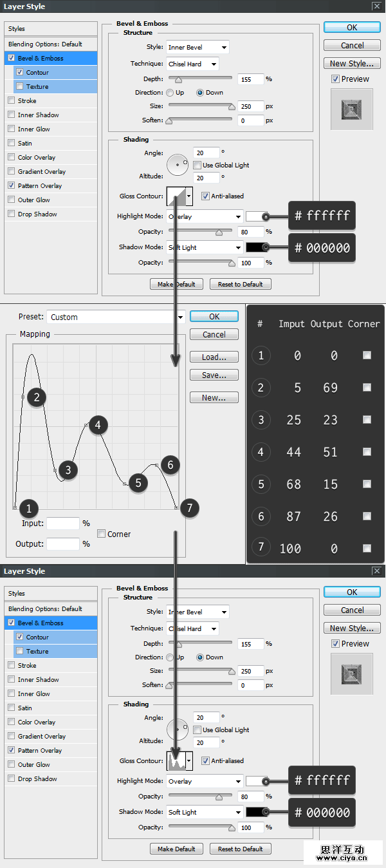Click the Save... button in contour editor
This screenshot has width=386, height=868.
[214, 375]
